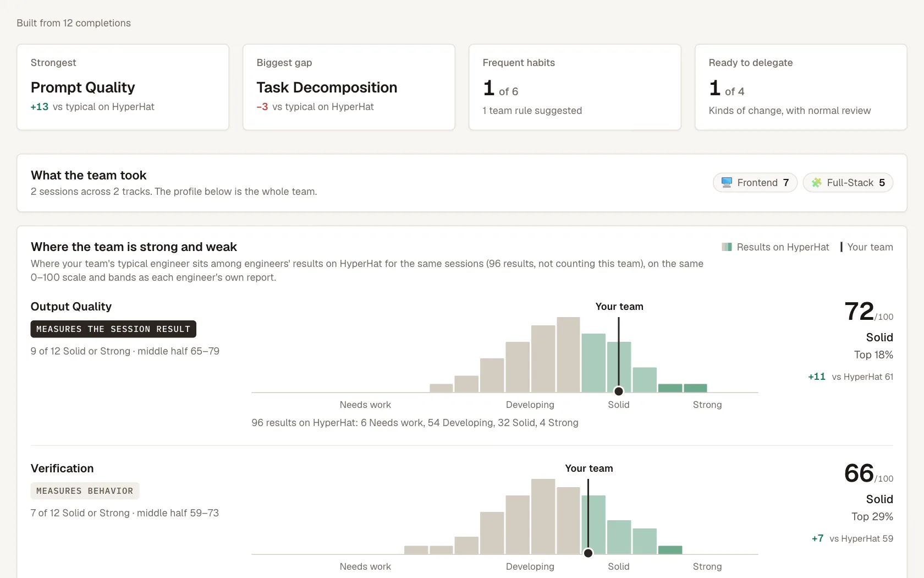Click '+11 vs HyperHat 61' text
Viewport: 924px width, 578px height.
(x=850, y=377)
